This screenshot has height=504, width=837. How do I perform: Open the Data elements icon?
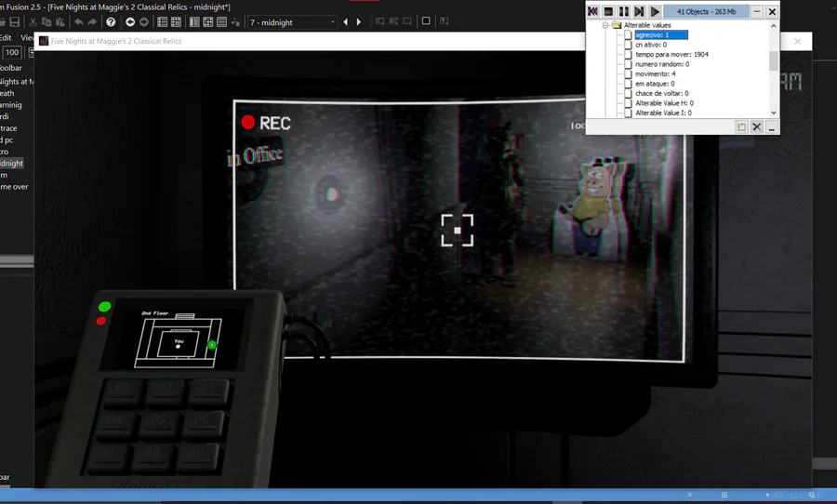[221, 22]
